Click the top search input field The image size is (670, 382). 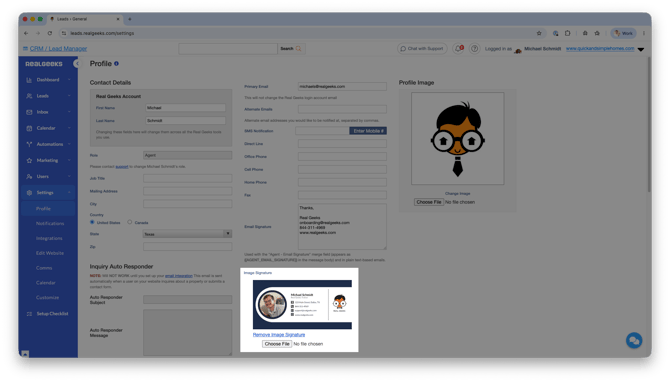[x=228, y=49]
